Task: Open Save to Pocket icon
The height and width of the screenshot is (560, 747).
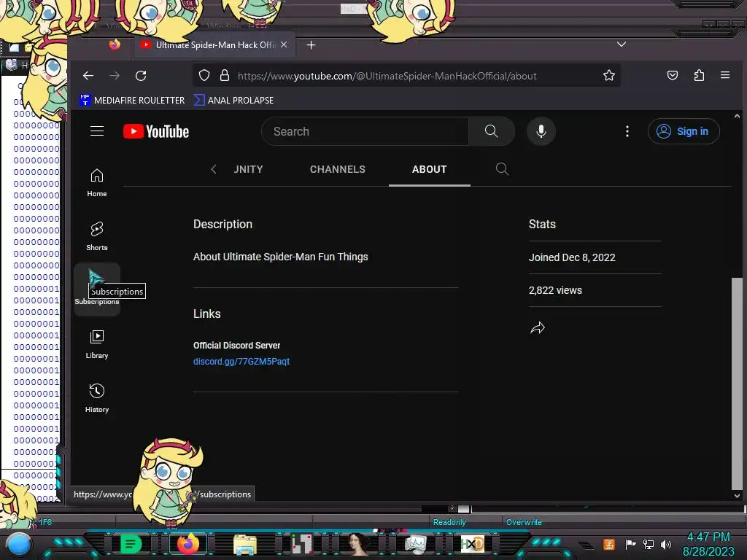Action: (672, 75)
